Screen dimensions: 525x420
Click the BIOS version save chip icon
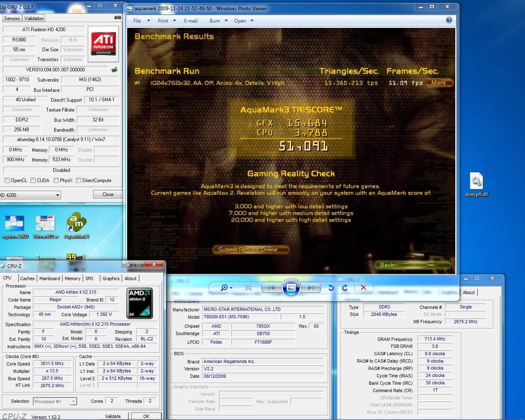(114, 69)
